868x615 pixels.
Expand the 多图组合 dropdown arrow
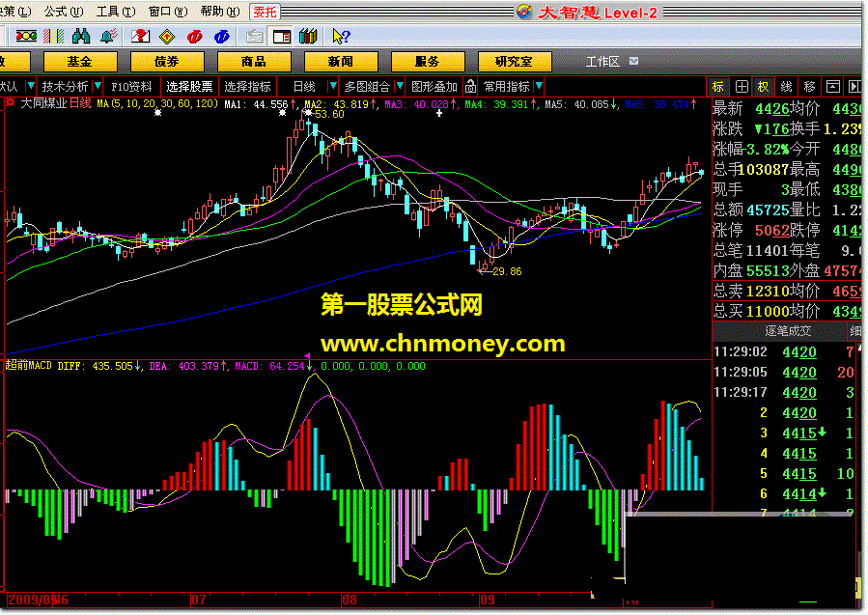[401, 86]
